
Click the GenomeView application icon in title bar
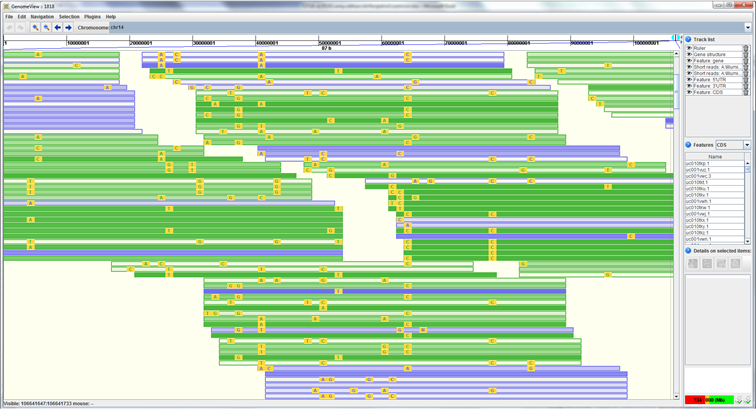point(6,6)
